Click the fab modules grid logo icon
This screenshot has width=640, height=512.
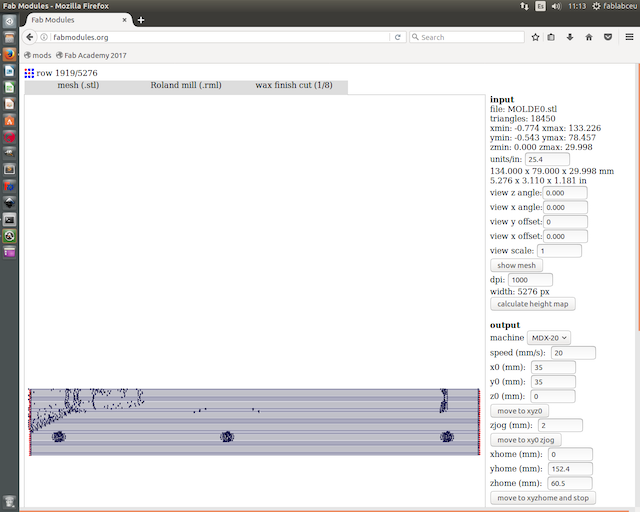pyautogui.click(x=29, y=73)
